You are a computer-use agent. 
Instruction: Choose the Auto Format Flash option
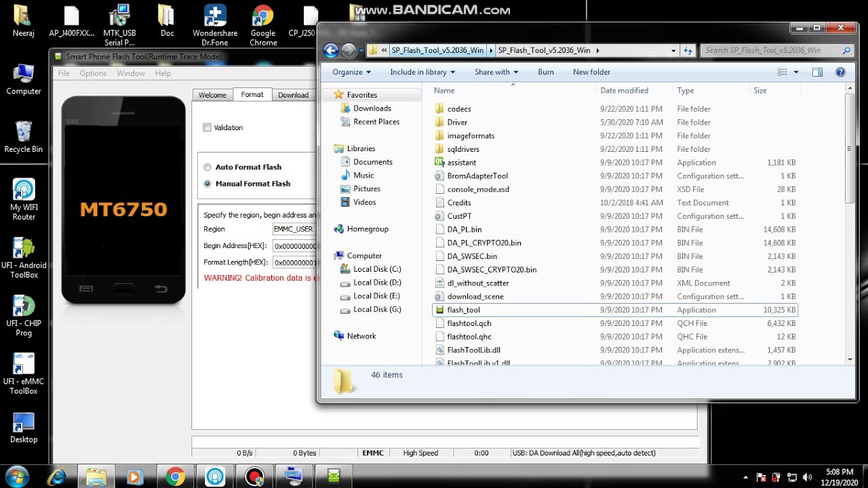(208, 167)
